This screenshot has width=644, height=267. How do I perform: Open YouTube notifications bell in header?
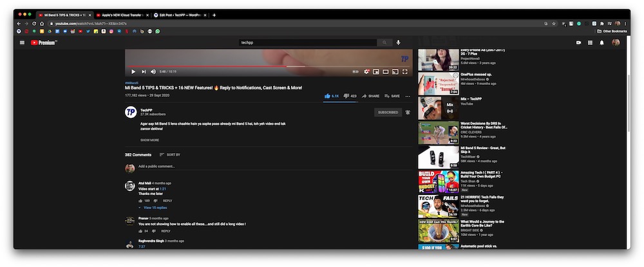click(601, 42)
